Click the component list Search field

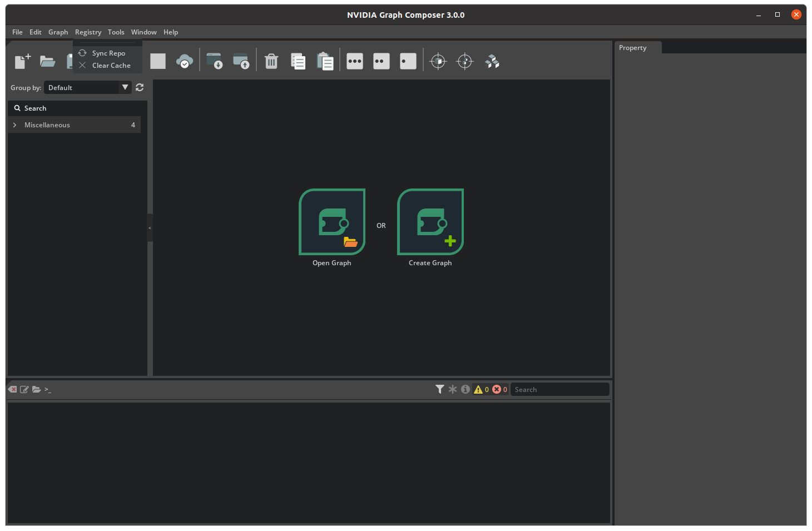[x=77, y=108]
